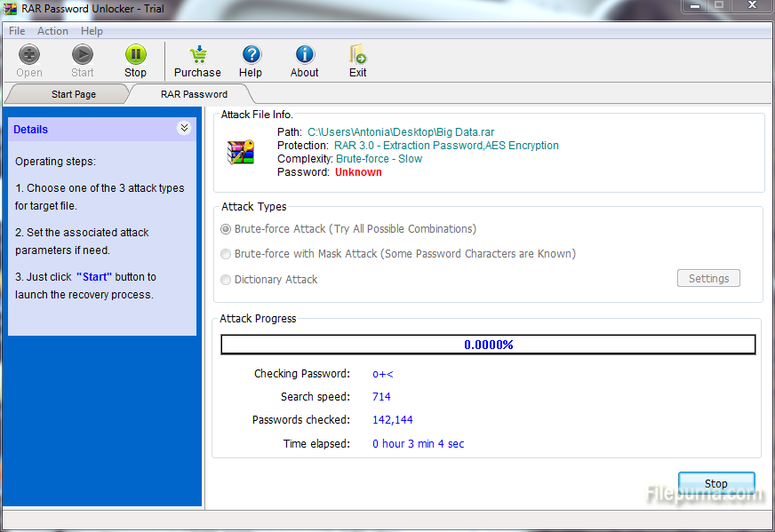This screenshot has height=532, width=775.
Task: Select the RAR Password tab
Action: click(193, 94)
